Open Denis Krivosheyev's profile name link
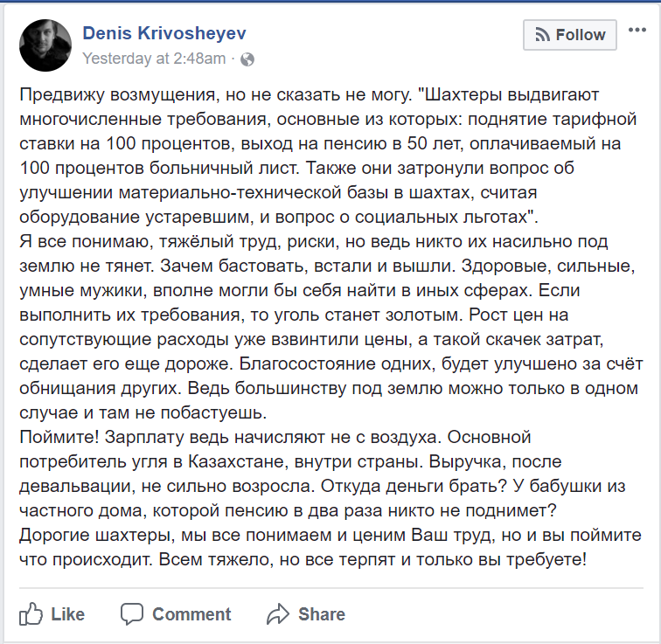 click(x=164, y=33)
